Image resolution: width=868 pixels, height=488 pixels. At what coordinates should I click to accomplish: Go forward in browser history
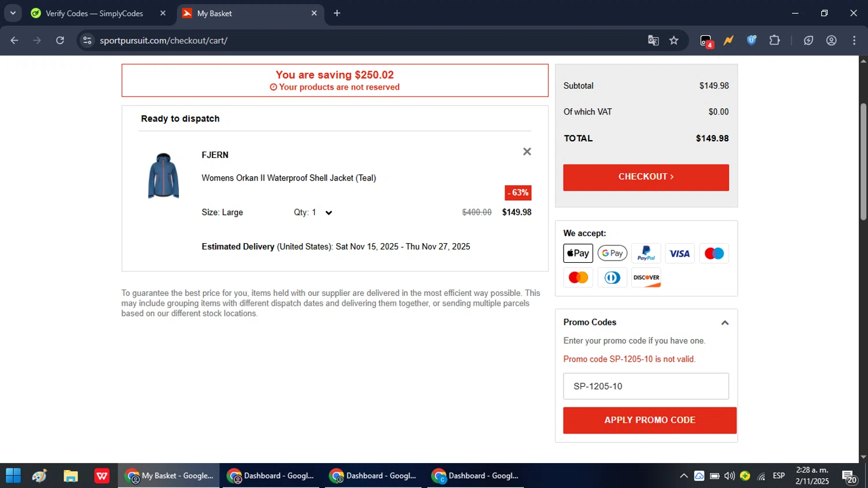(x=37, y=41)
